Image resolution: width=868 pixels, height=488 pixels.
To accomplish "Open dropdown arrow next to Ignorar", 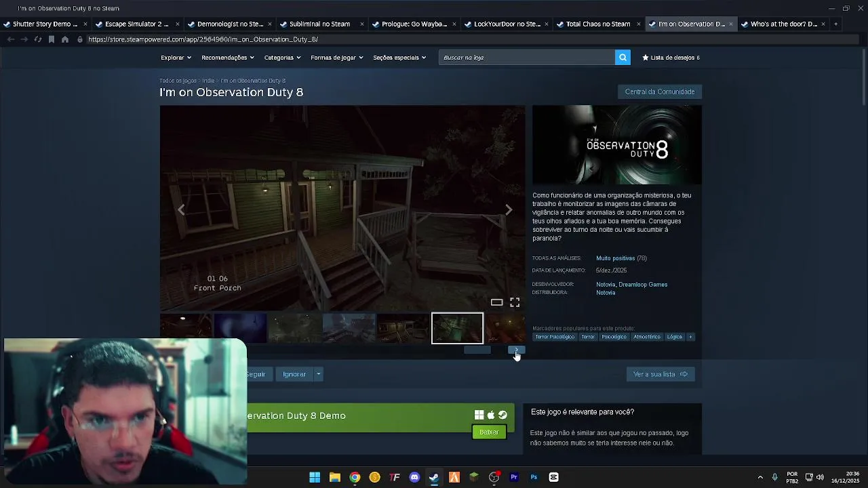I will [318, 374].
